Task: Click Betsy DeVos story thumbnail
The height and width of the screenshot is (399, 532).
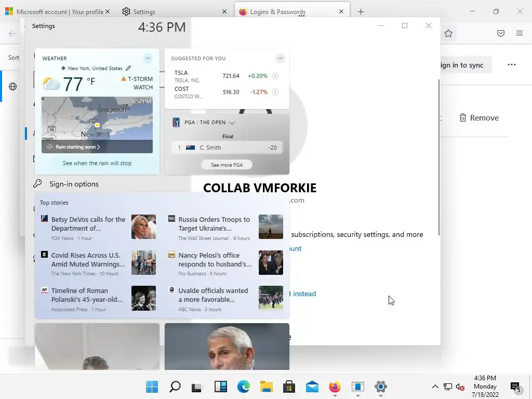Action: pyautogui.click(x=143, y=227)
